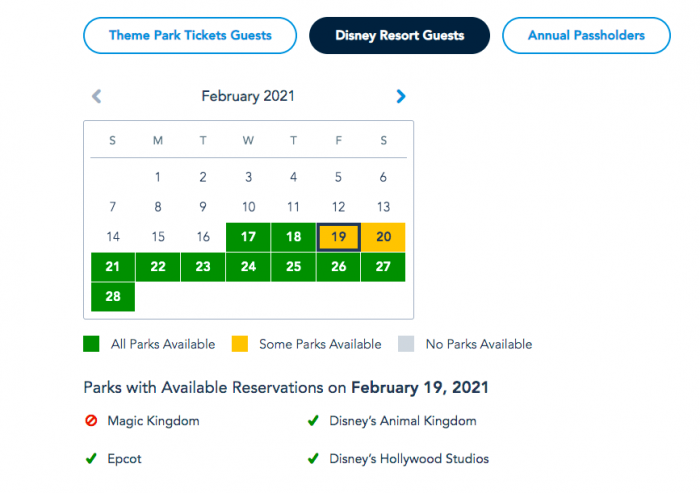Click the gray No Parks Available swatch
The width and height of the screenshot is (700, 493).
click(x=406, y=344)
